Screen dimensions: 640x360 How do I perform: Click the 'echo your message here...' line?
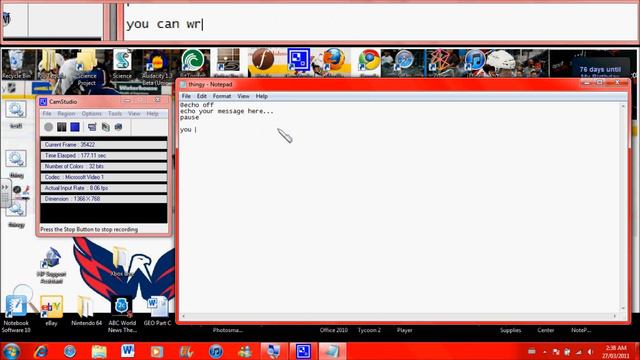point(227,111)
